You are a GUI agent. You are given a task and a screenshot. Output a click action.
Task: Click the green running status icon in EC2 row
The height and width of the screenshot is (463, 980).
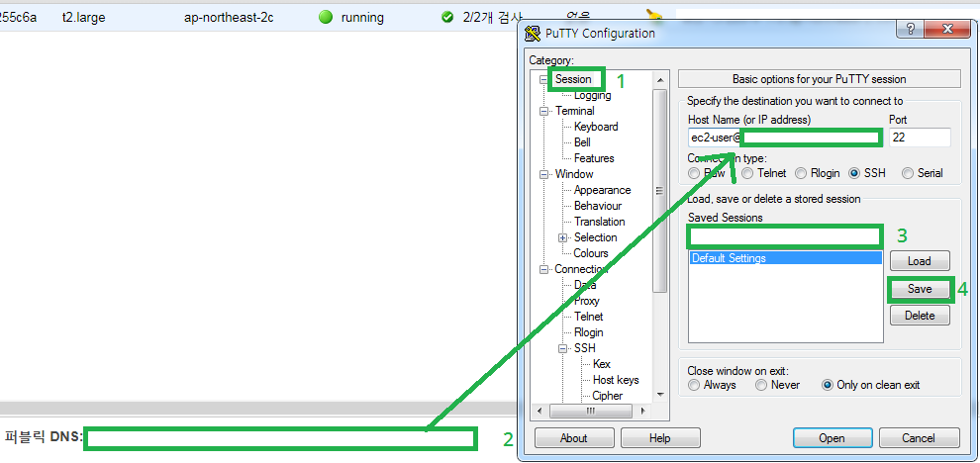(325, 18)
